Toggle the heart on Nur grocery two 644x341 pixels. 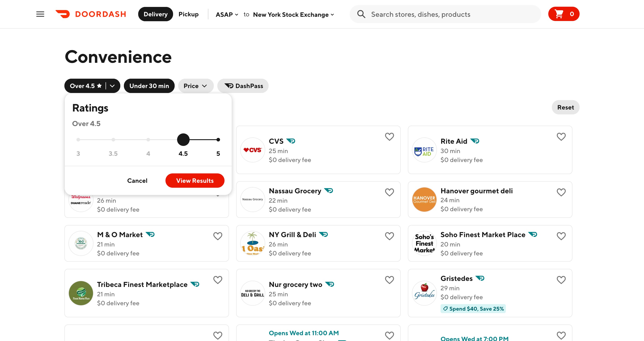pyautogui.click(x=389, y=280)
